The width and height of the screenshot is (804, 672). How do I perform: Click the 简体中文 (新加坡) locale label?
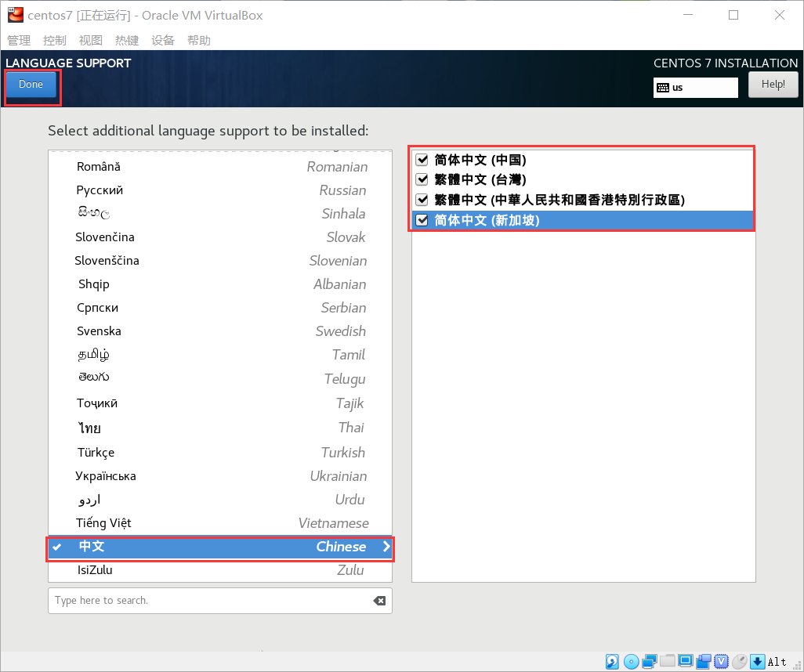tap(487, 220)
